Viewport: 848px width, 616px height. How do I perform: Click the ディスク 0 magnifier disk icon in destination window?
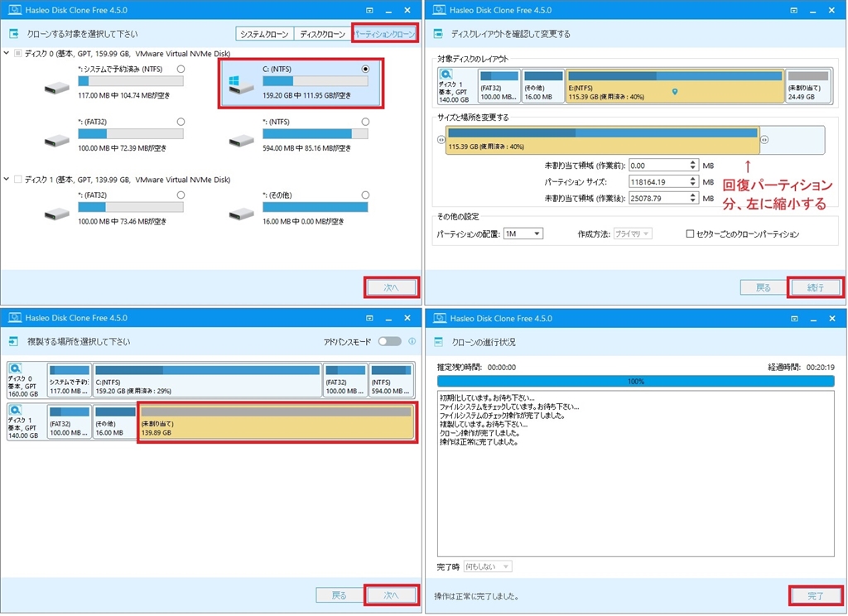(15, 368)
